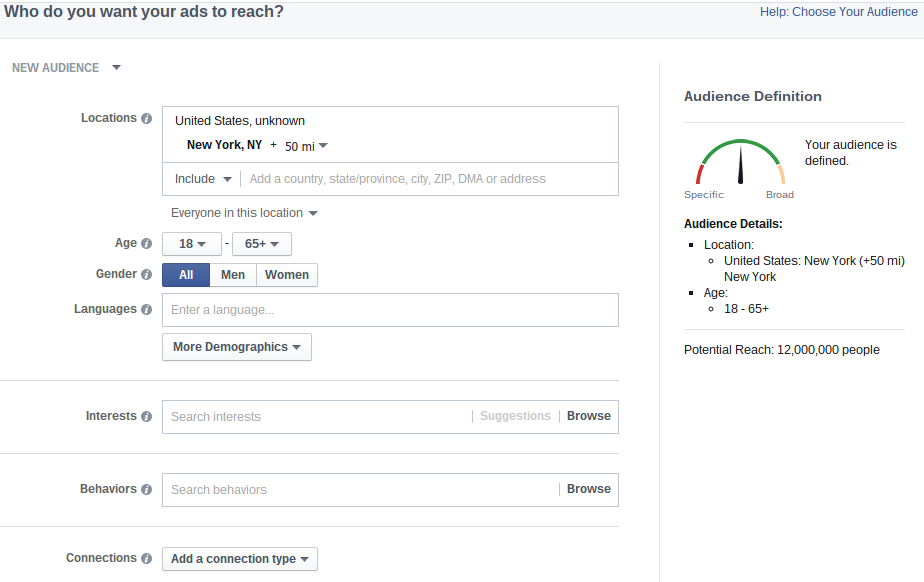Click the info icon beside Behaviors
Viewport: 924px width, 582px height.
[147, 490]
